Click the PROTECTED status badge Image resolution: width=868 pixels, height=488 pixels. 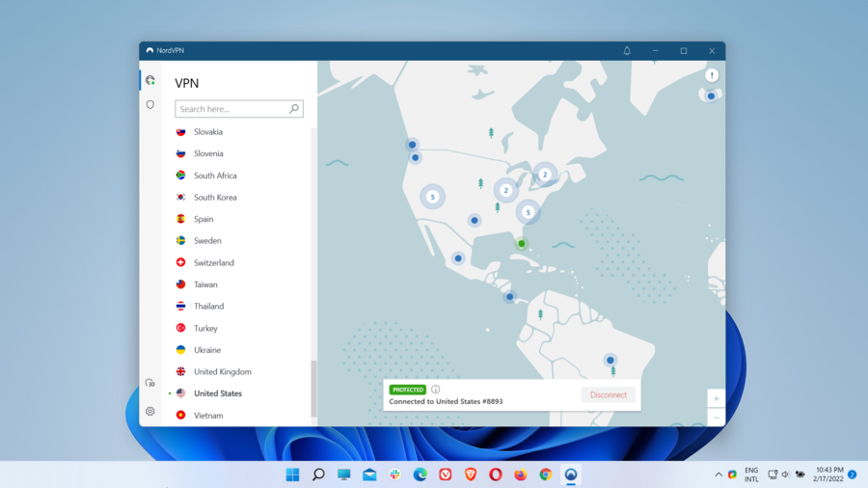tap(408, 390)
